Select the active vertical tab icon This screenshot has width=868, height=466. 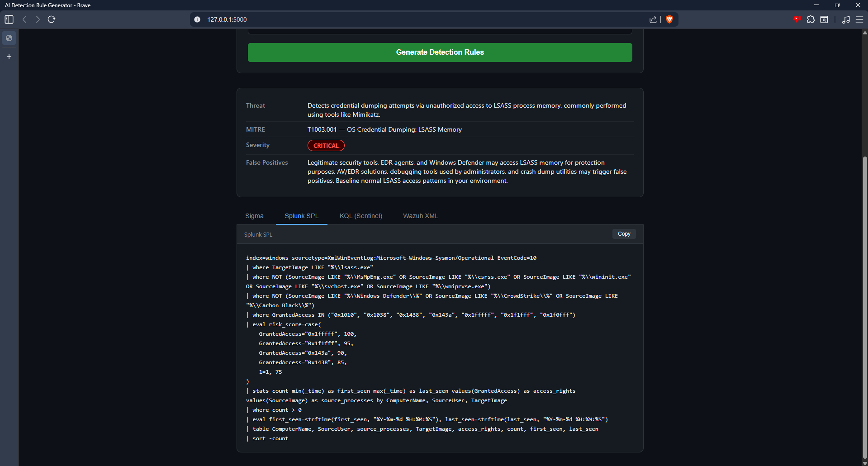pyautogui.click(x=9, y=38)
